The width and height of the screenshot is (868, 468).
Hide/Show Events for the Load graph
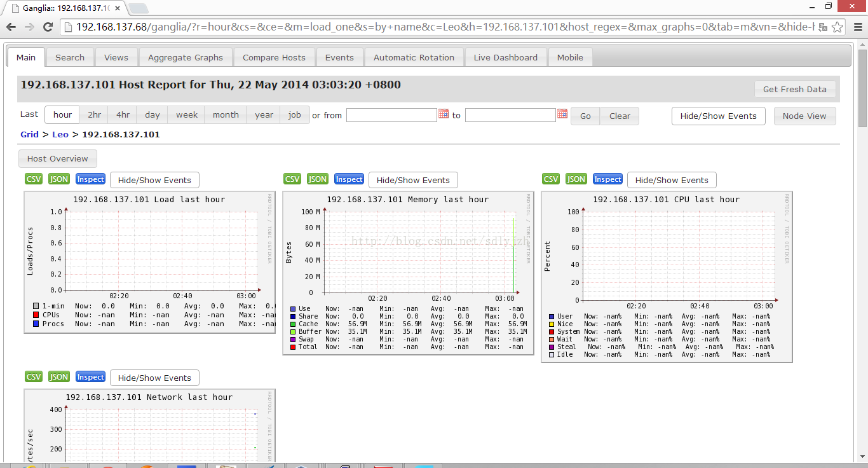tap(154, 180)
